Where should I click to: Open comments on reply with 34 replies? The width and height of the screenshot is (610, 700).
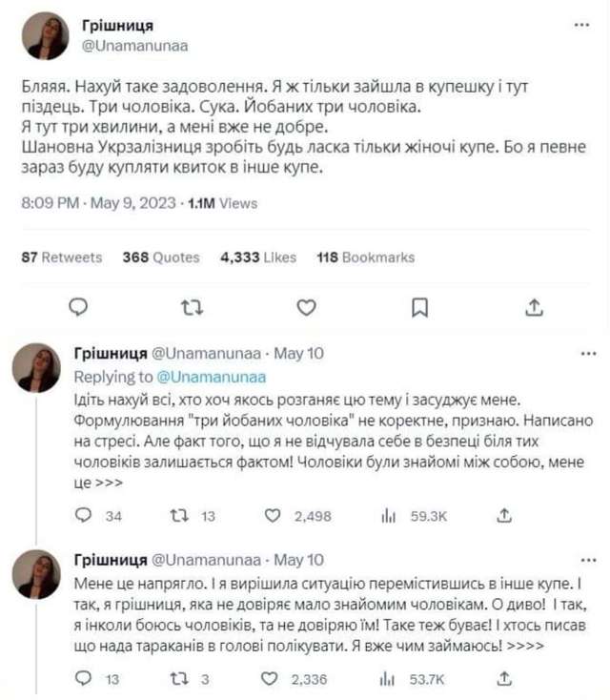(x=84, y=516)
